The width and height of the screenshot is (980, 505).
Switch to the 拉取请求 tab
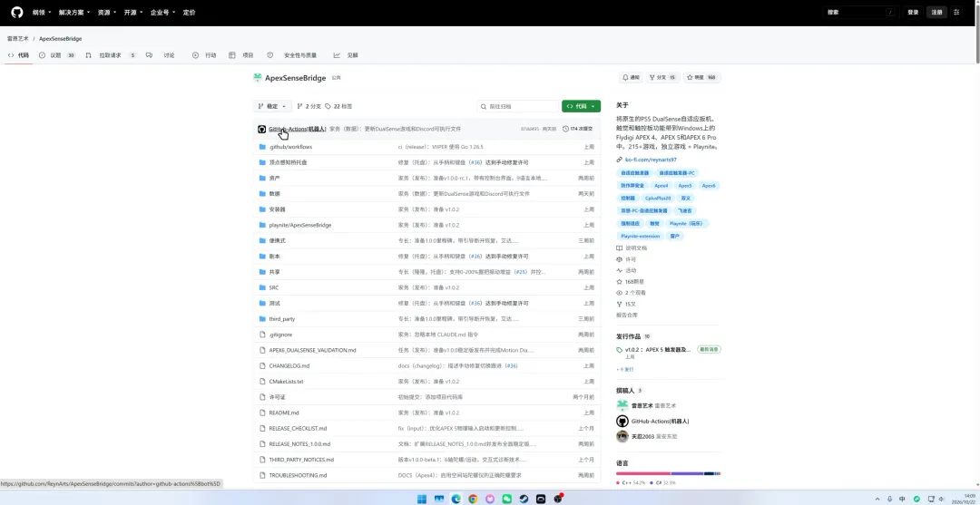pyautogui.click(x=111, y=55)
